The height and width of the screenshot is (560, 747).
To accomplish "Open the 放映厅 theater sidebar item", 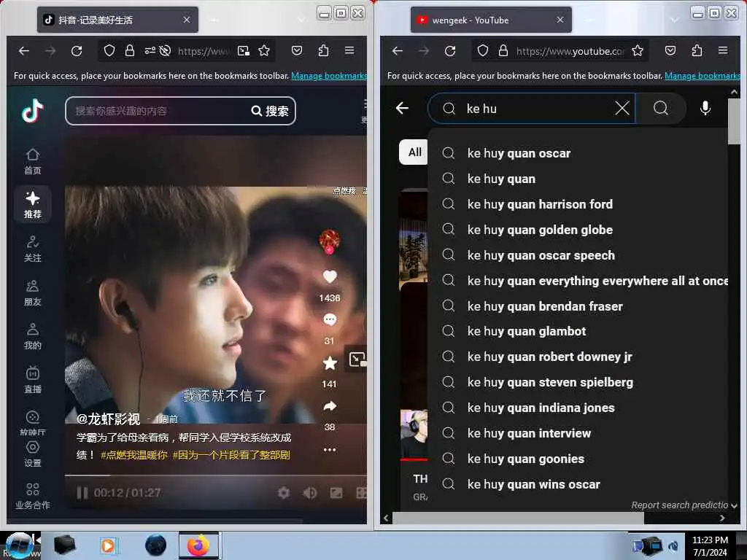I will (32, 423).
